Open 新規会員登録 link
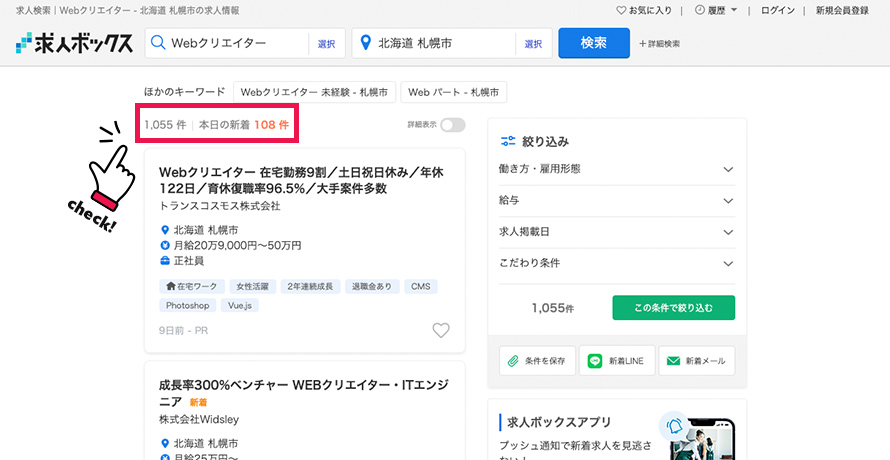This screenshot has width=890, height=460. point(842,10)
